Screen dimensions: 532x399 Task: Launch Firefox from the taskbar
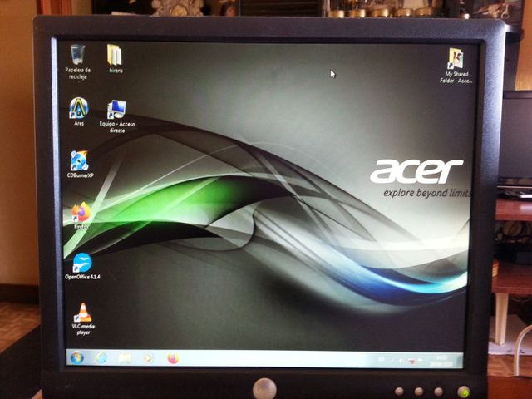point(173,358)
